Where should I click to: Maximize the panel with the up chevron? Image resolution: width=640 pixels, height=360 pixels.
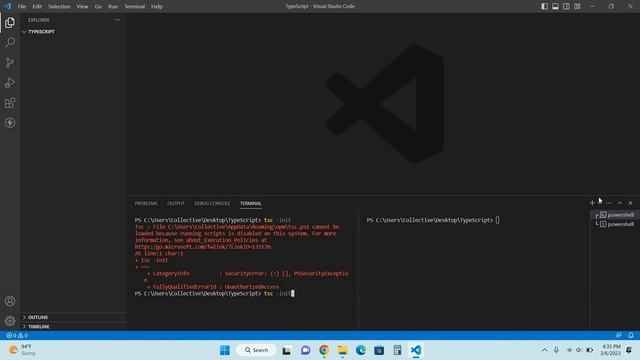620,202
